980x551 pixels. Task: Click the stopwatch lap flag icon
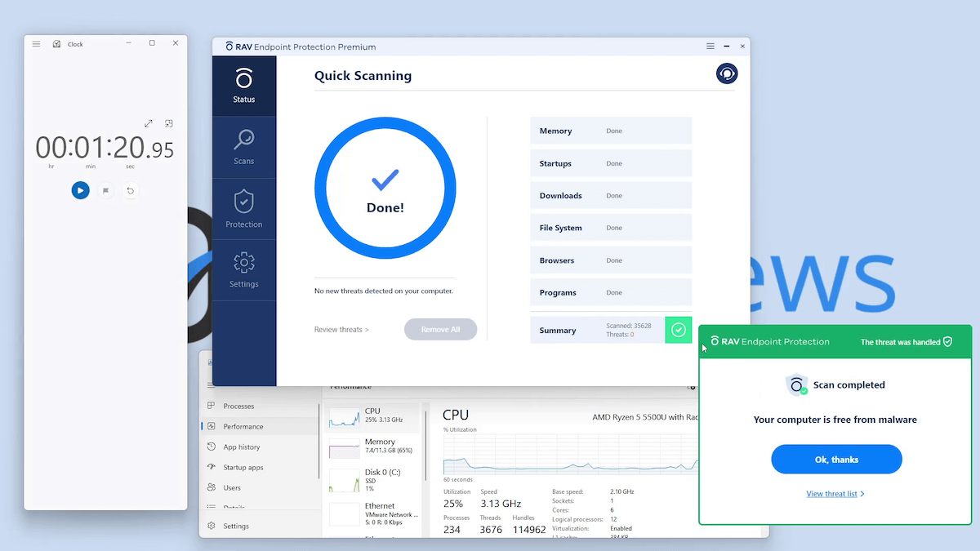click(105, 190)
